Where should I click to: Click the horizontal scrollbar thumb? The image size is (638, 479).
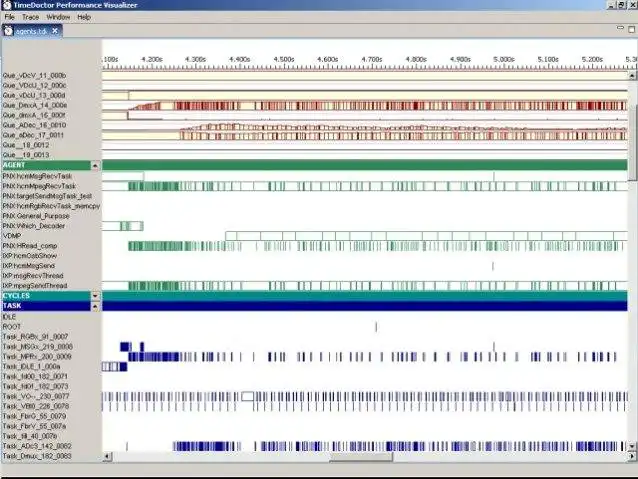[x=361, y=457]
